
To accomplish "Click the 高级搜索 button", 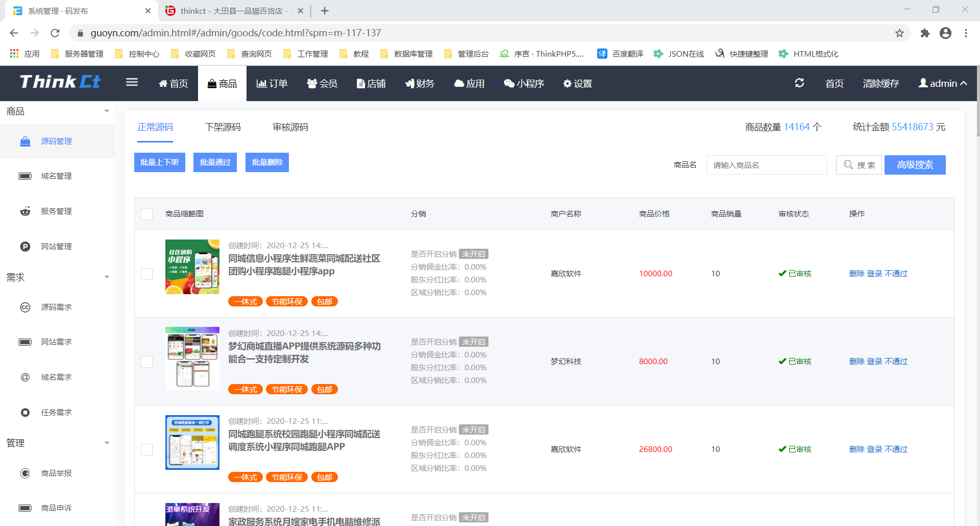I will [915, 165].
